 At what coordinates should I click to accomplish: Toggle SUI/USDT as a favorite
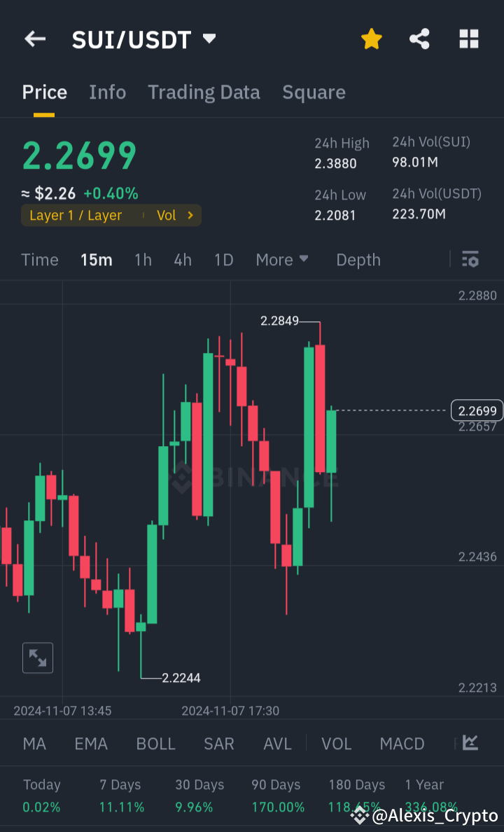tap(371, 39)
